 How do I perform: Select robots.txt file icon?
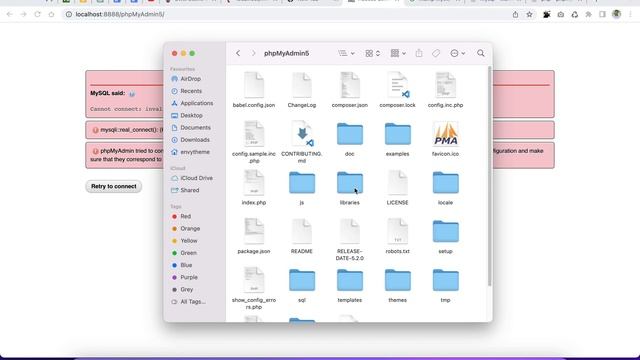pos(398,231)
